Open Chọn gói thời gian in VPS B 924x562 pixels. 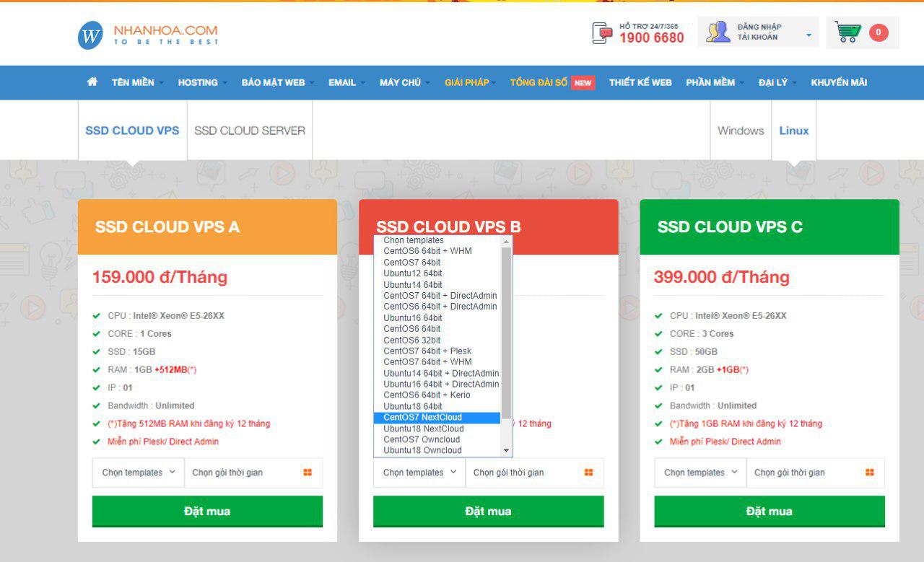534,473
